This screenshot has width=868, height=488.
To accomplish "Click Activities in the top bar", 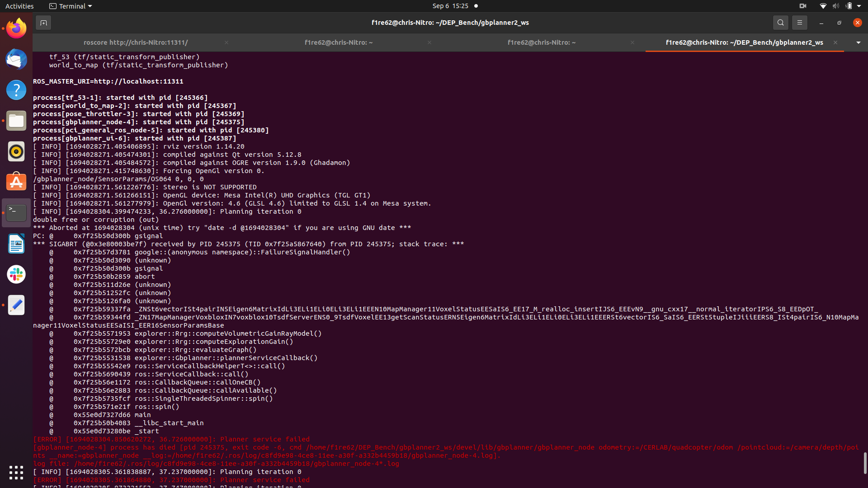I will point(19,6).
